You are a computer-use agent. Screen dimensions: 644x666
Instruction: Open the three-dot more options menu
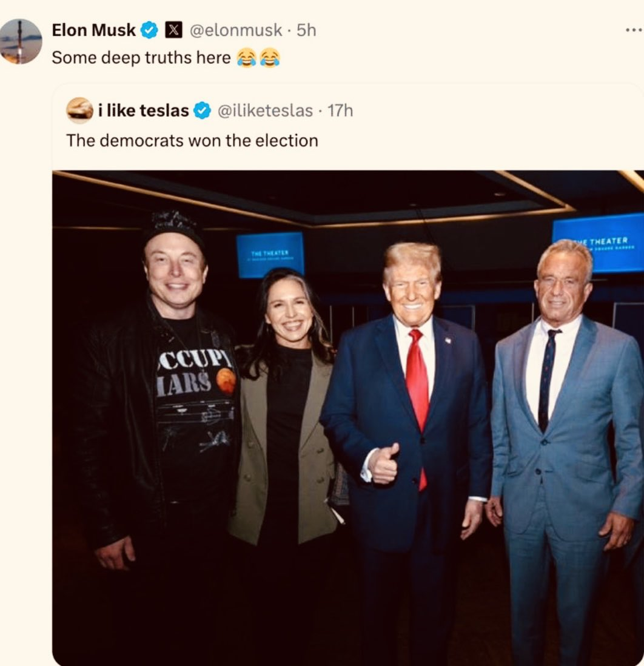pyautogui.click(x=632, y=30)
